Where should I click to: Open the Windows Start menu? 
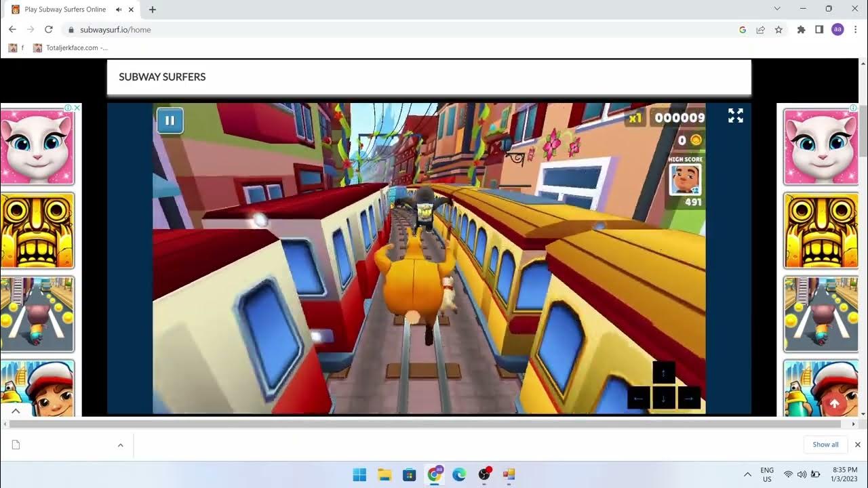click(x=359, y=474)
